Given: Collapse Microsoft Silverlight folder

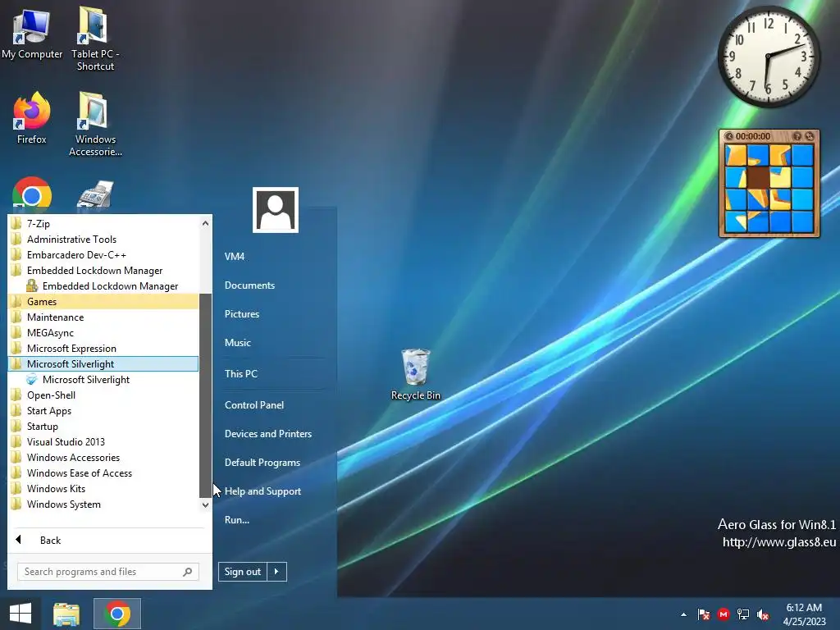Looking at the screenshot, I should point(103,363).
